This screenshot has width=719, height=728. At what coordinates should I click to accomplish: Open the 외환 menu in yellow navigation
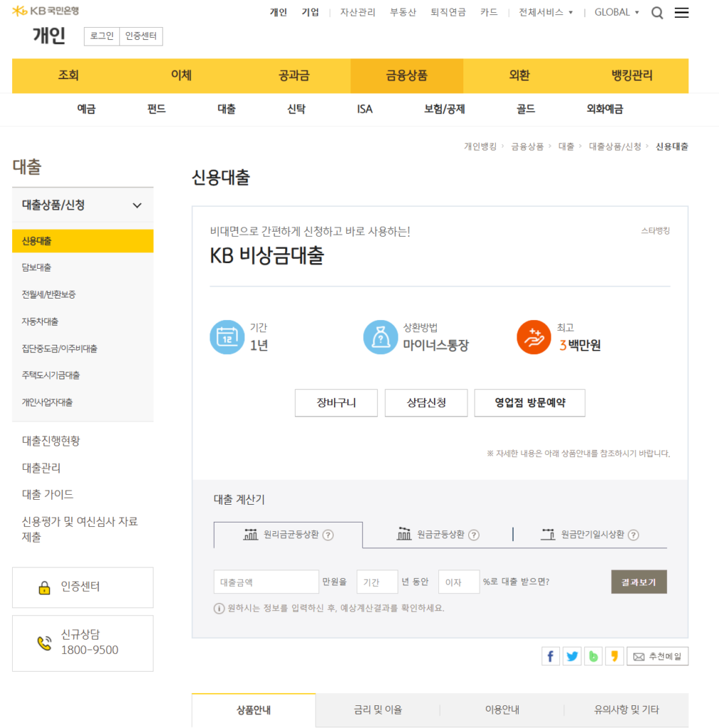coord(519,75)
